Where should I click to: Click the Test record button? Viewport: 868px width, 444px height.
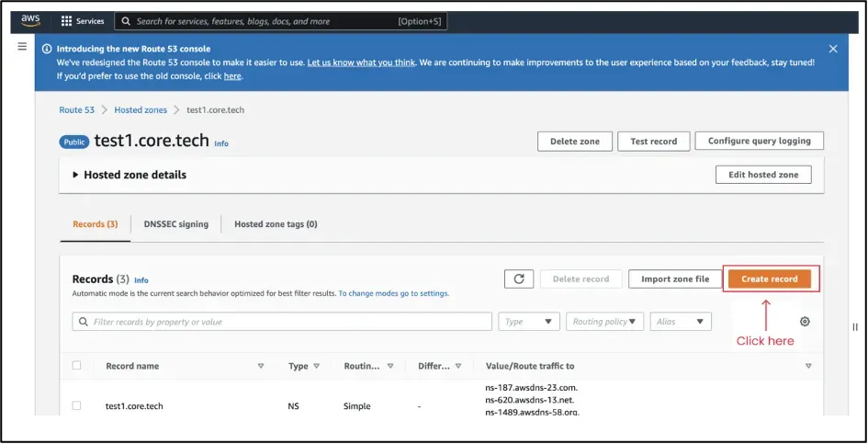[x=654, y=142]
